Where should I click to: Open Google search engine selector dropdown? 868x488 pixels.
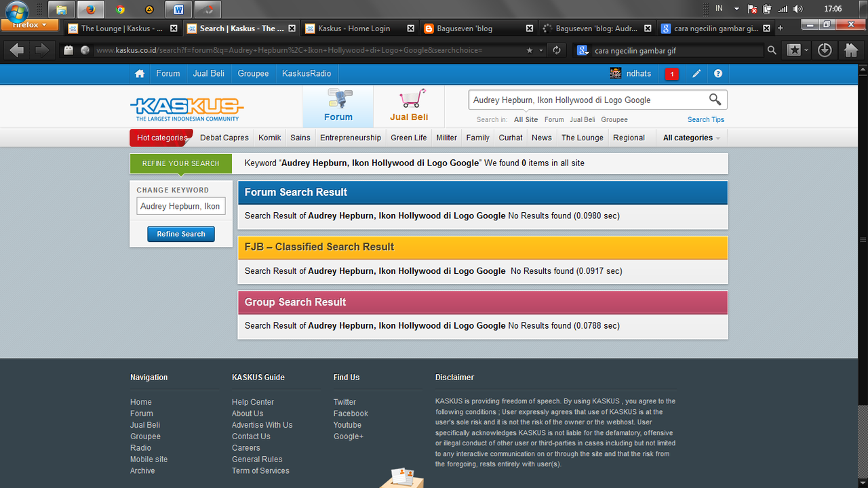[583, 50]
